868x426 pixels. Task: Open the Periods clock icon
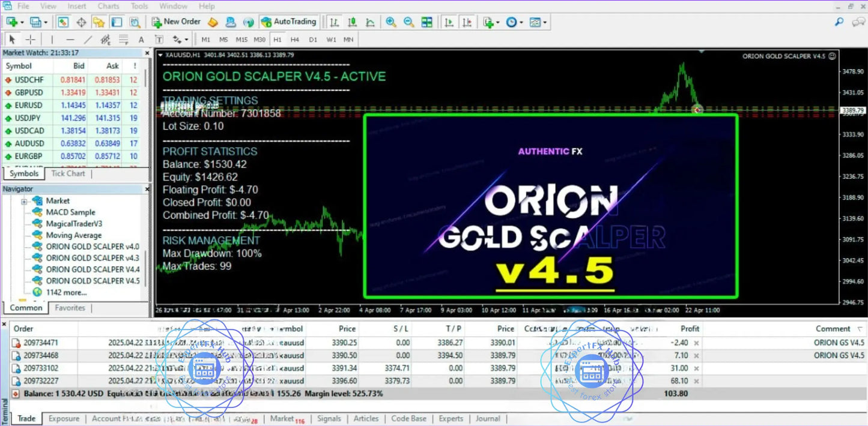511,22
